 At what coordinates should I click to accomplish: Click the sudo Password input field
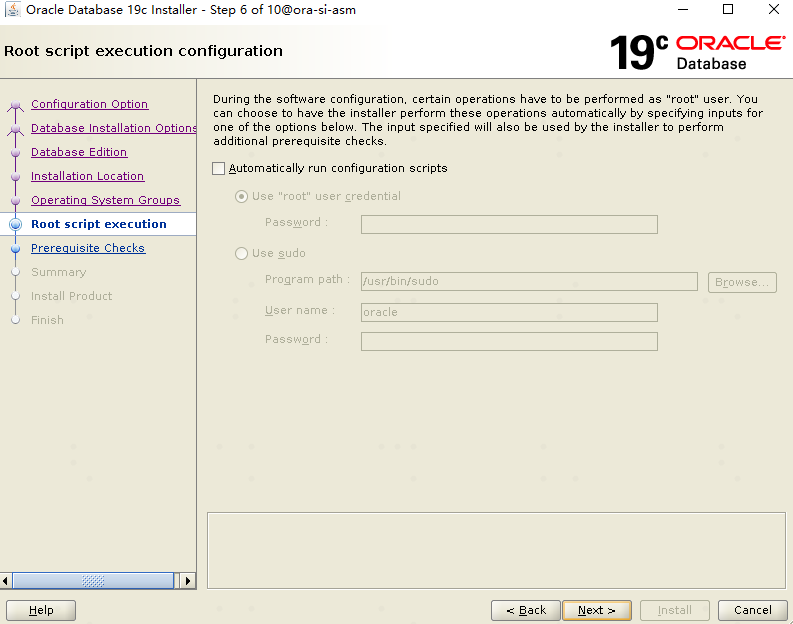click(509, 341)
